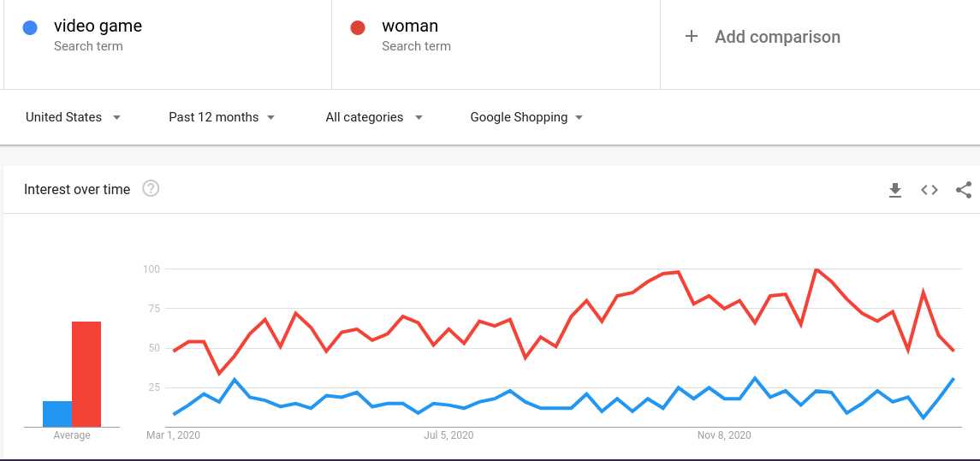Screen dimensions: 980x461
Task: Click the red dot for woman
Action: 358,27
